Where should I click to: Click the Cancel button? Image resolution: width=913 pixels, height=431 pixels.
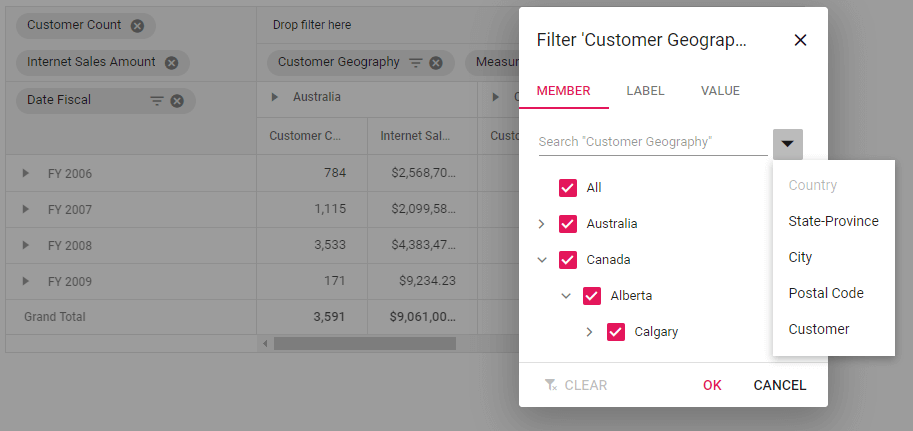point(780,385)
